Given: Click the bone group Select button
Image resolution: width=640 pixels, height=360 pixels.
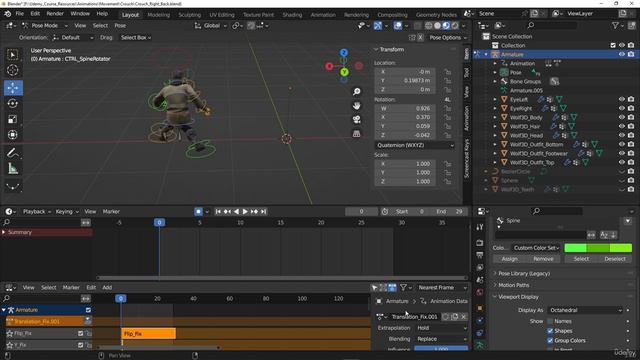Looking at the screenshot, I should [581, 259].
